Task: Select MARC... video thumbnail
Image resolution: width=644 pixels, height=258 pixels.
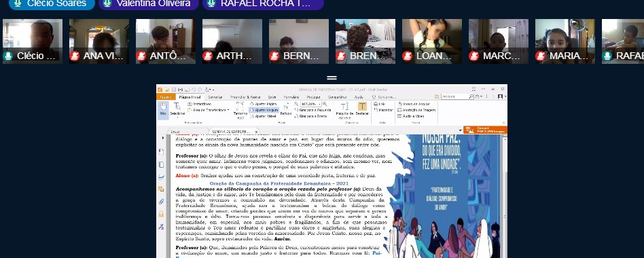Action: [498, 41]
